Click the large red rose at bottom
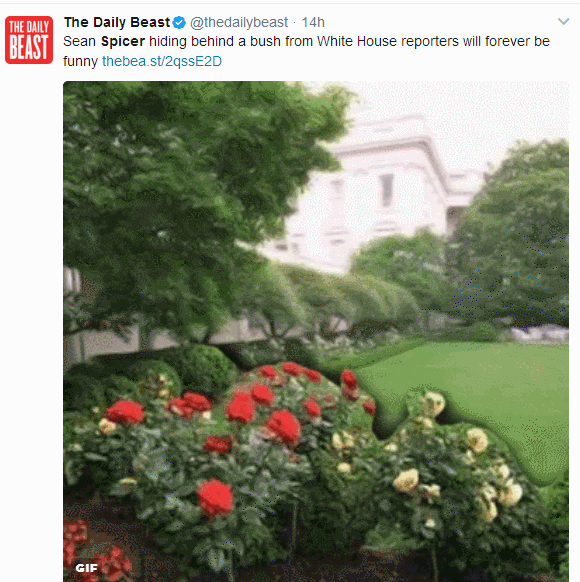This screenshot has width=580, height=582. tap(215, 497)
